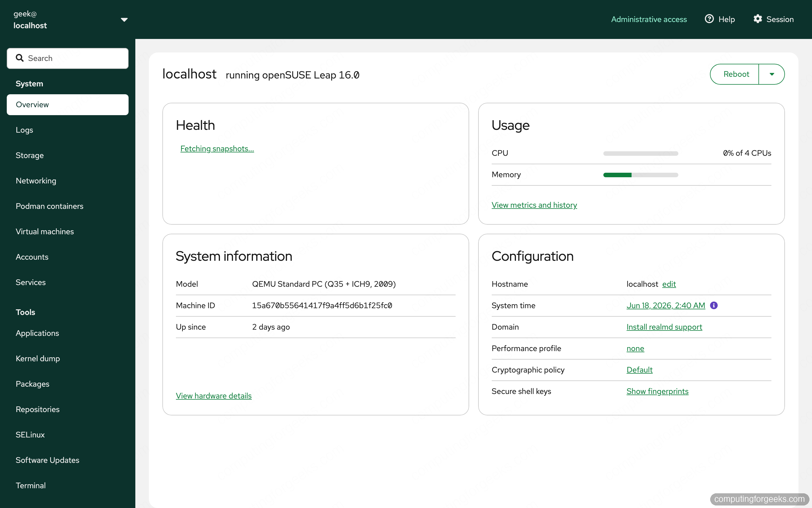
Task: Navigate to Networking section
Action: click(67, 181)
